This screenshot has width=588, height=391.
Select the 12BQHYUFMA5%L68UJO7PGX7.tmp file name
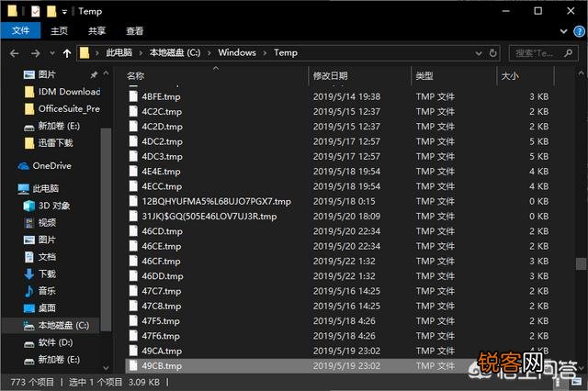click(x=217, y=202)
